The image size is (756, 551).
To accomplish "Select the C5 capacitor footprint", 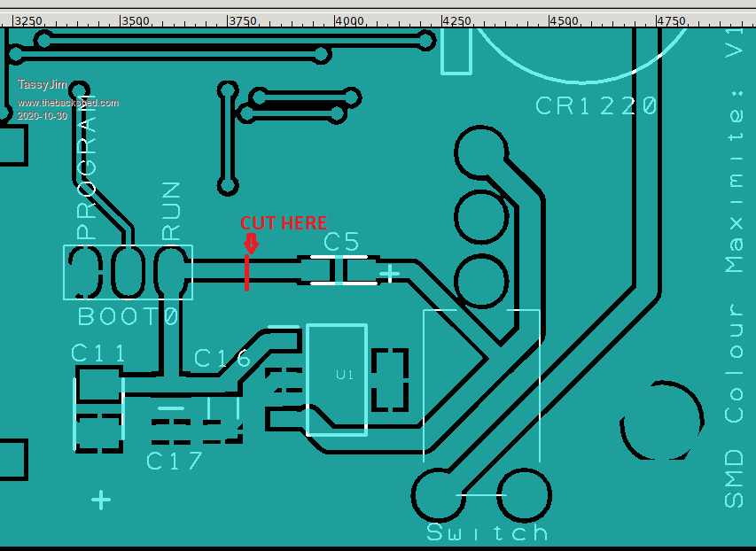I will [x=337, y=270].
